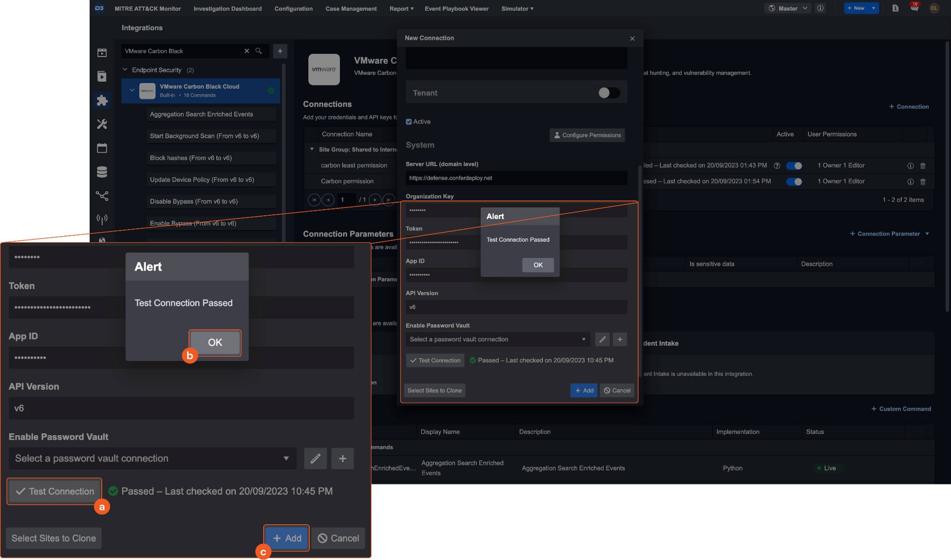Go to next page of connections
This screenshot has width=951, height=560.
point(375,200)
